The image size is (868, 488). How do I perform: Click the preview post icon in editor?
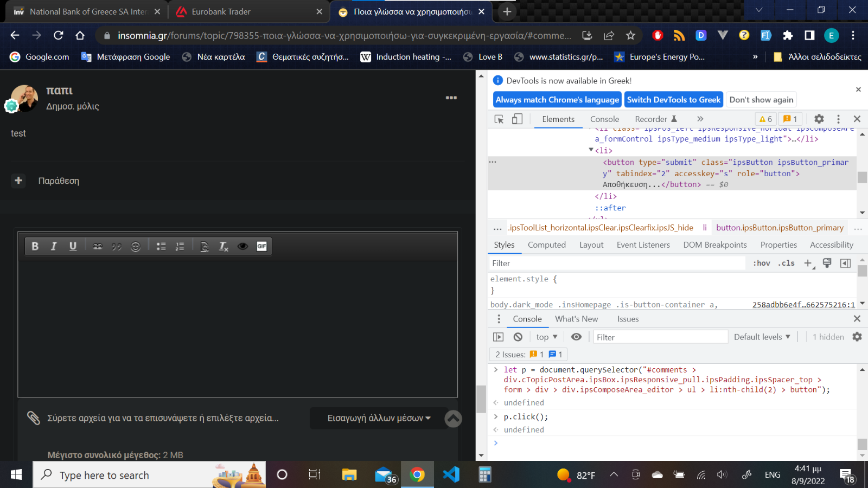(205, 246)
